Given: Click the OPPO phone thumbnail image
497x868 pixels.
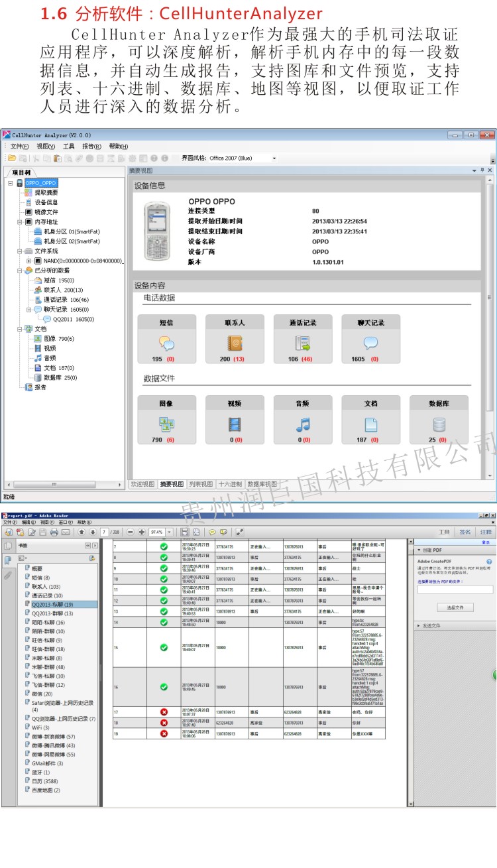Looking at the screenshot, I should click(x=158, y=232).
